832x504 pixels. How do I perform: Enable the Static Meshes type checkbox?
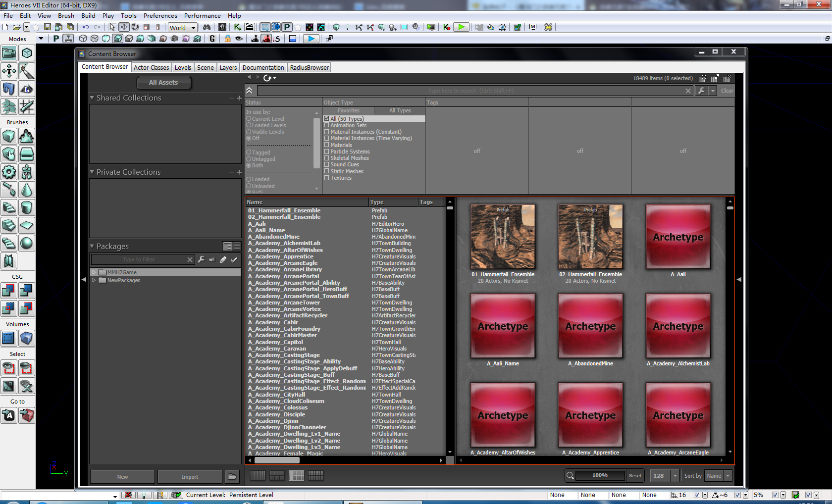[x=327, y=171]
